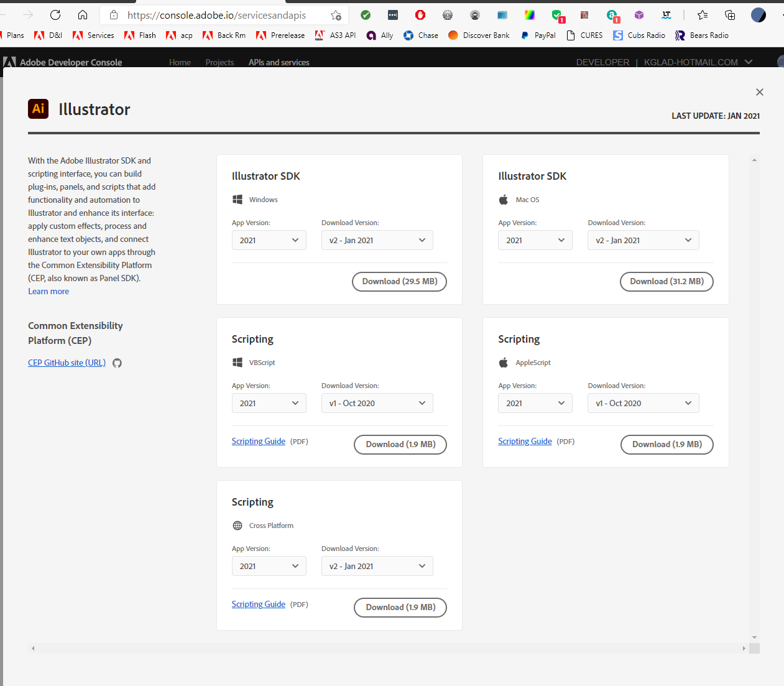Click the Illustrator Ai product icon

pos(38,108)
